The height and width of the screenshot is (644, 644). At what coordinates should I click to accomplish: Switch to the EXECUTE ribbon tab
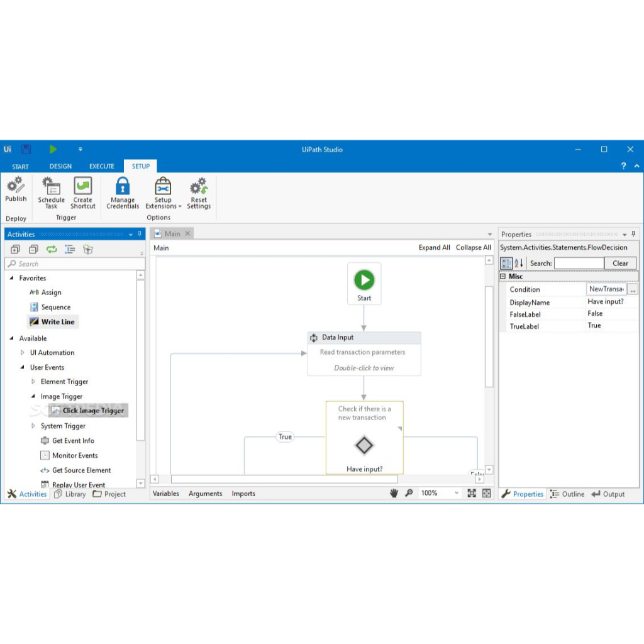click(102, 166)
